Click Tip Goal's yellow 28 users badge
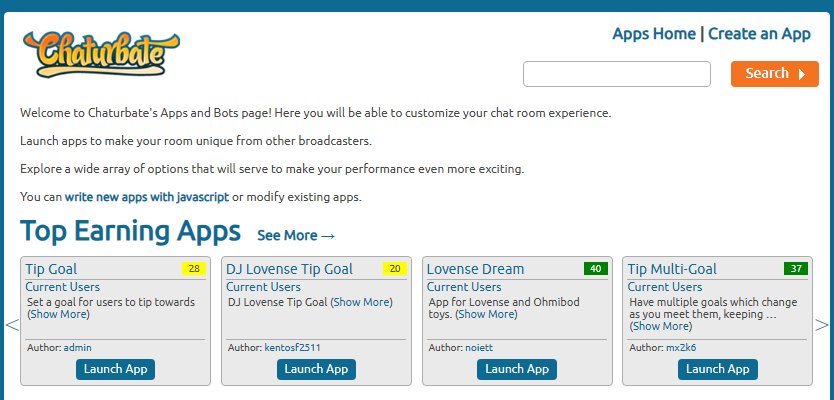The width and height of the screenshot is (834, 400). tap(194, 269)
